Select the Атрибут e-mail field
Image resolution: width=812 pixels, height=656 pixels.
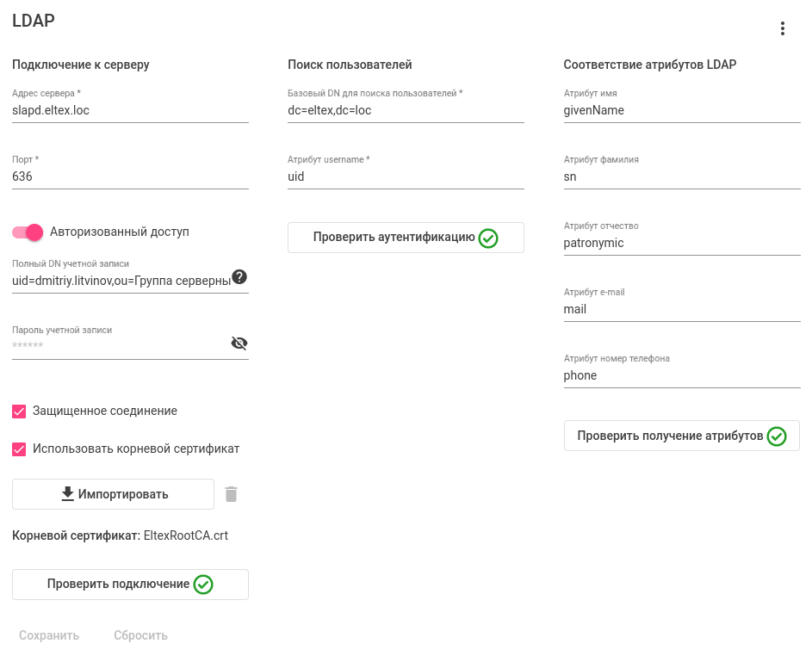682,310
